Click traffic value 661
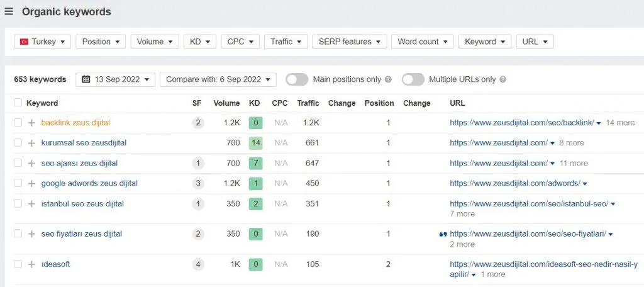This screenshot has width=644, height=287. (x=312, y=143)
